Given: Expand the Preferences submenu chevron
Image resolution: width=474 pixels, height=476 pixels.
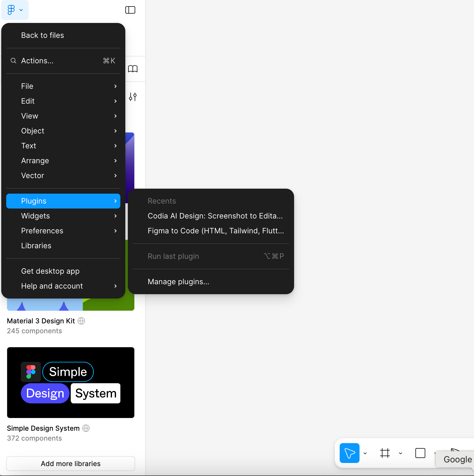Looking at the screenshot, I should tap(115, 231).
